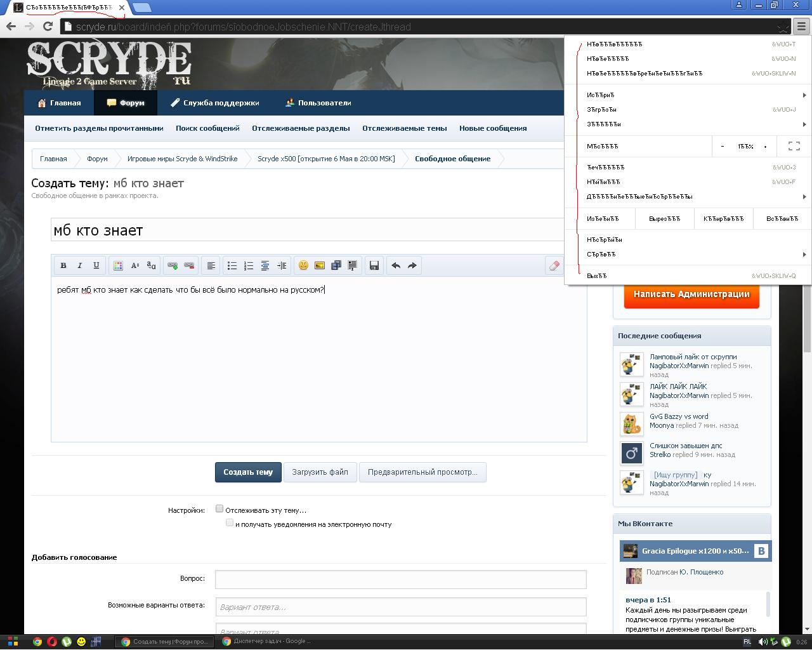Click the italic formatting icon

coord(80,265)
